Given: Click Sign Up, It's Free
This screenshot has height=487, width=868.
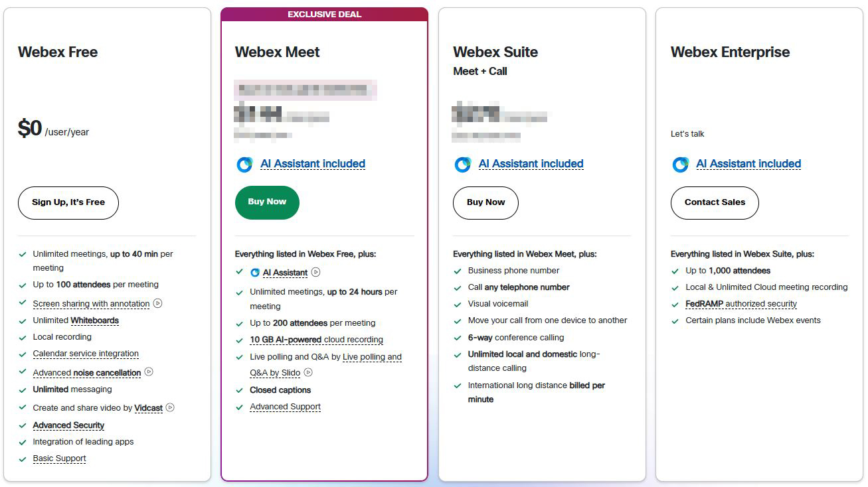Looking at the screenshot, I should pos(68,203).
